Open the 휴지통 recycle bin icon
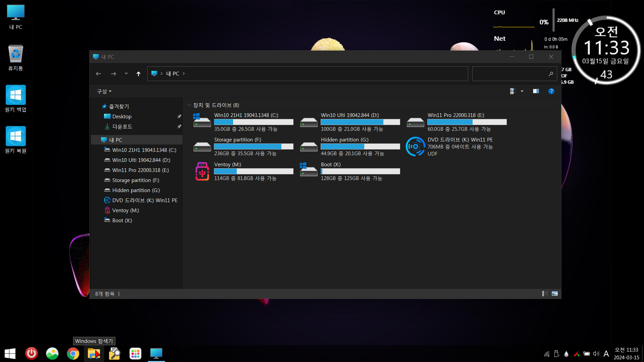This screenshot has height=362, width=644. pyautogui.click(x=16, y=58)
